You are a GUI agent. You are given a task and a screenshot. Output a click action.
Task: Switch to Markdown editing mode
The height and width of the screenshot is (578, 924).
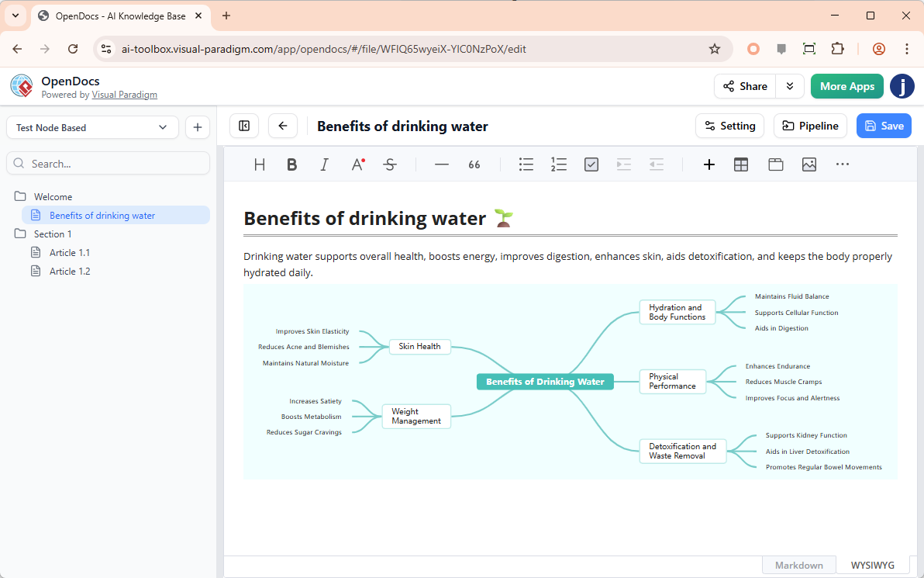(798, 565)
